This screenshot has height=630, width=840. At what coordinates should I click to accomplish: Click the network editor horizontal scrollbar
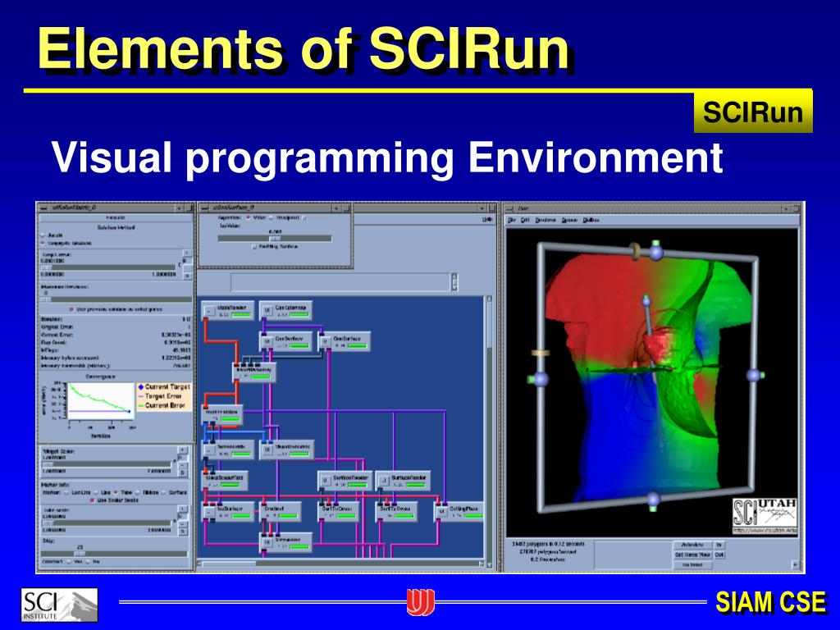tap(340, 564)
